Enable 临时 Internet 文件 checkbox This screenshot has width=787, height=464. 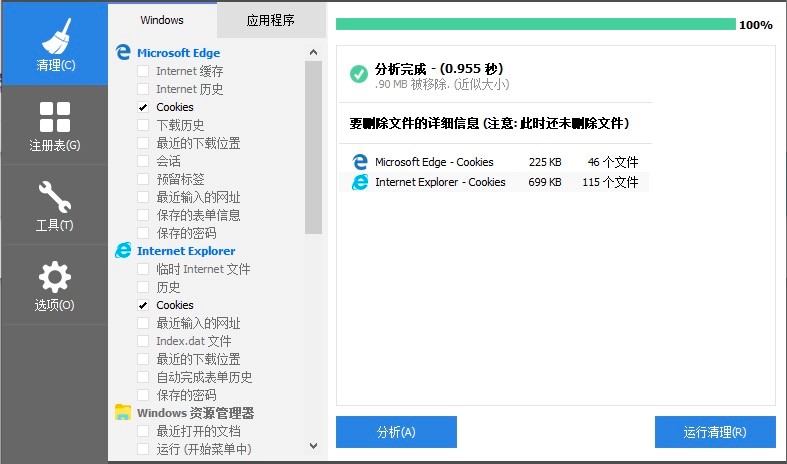143,269
